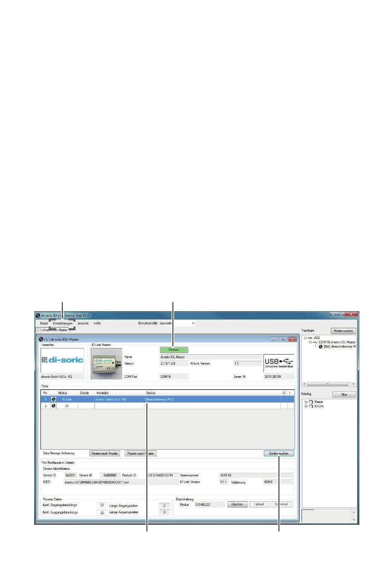Click the Name field di-soric IOL-Master

click(x=210, y=357)
